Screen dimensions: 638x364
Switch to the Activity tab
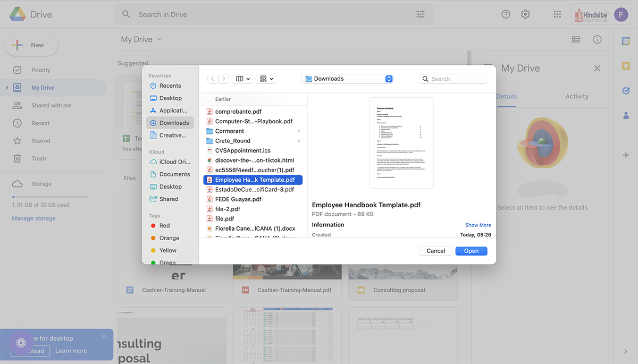coord(577,97)
